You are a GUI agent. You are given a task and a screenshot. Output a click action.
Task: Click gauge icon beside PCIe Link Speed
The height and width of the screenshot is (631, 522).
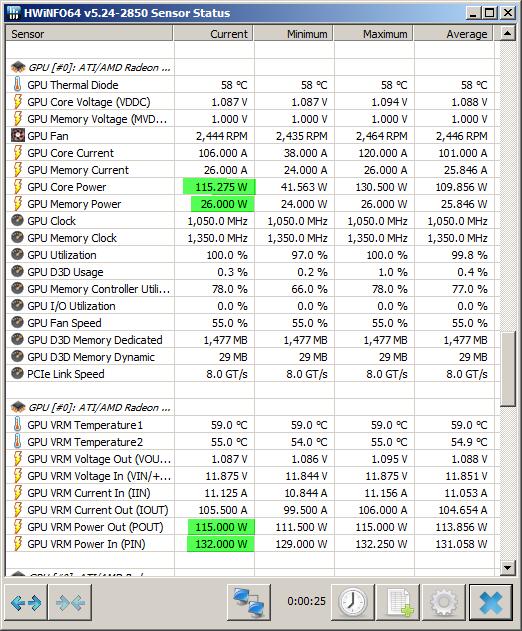(17, 373)
